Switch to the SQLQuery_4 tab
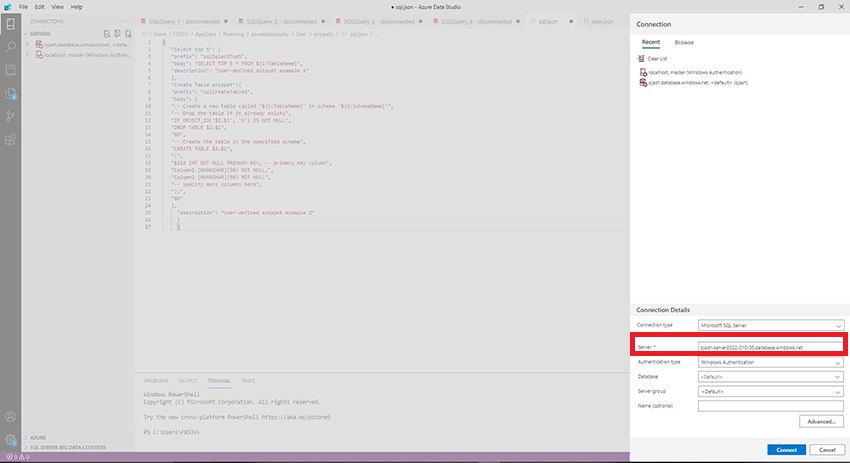The image size is (850, 463). 476,22
